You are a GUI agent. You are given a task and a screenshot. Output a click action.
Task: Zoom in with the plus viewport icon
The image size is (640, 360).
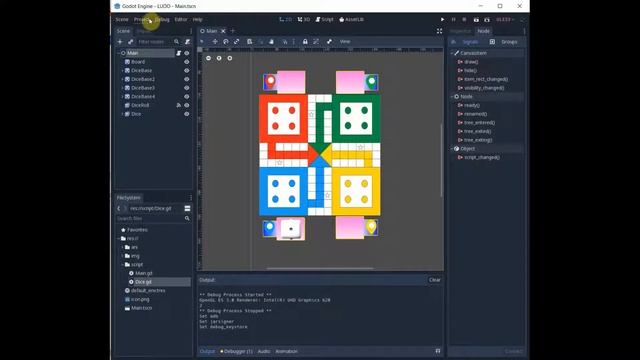pyautogui.click(x=230, y=58)
